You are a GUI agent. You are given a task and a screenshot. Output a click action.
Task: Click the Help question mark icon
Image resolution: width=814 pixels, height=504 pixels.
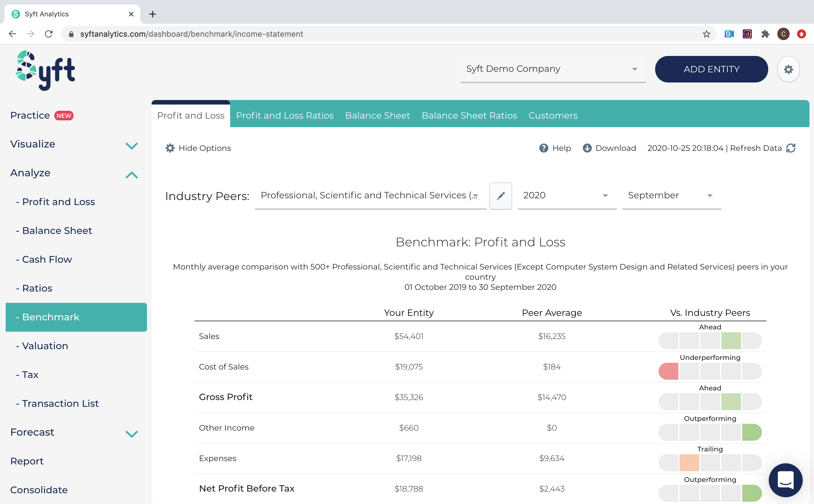tap(544, 148)
